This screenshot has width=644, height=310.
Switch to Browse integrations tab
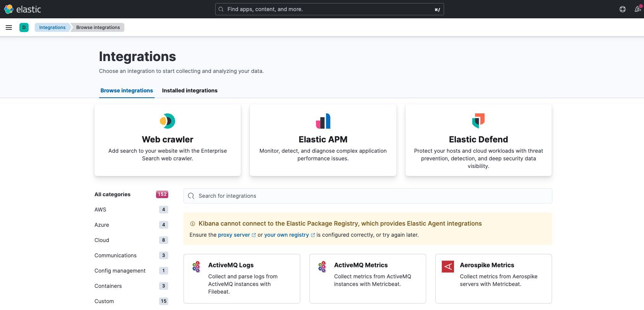tap(127, 90)
